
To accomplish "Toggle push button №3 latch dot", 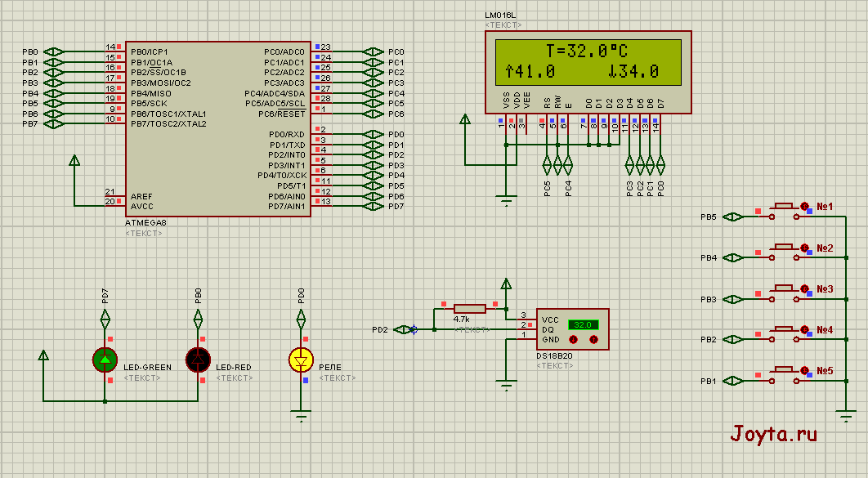I will click(804, 289).
